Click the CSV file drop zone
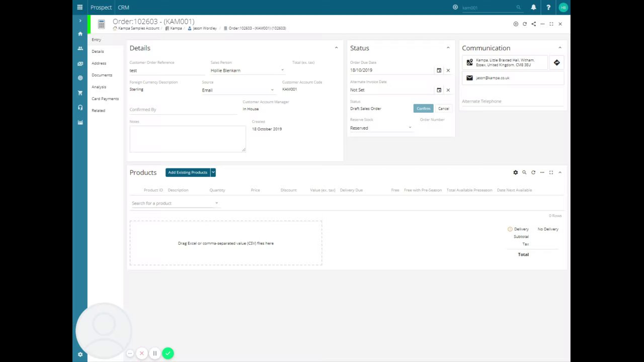Viewport: 644px width, 362px height. pos(226,243)
